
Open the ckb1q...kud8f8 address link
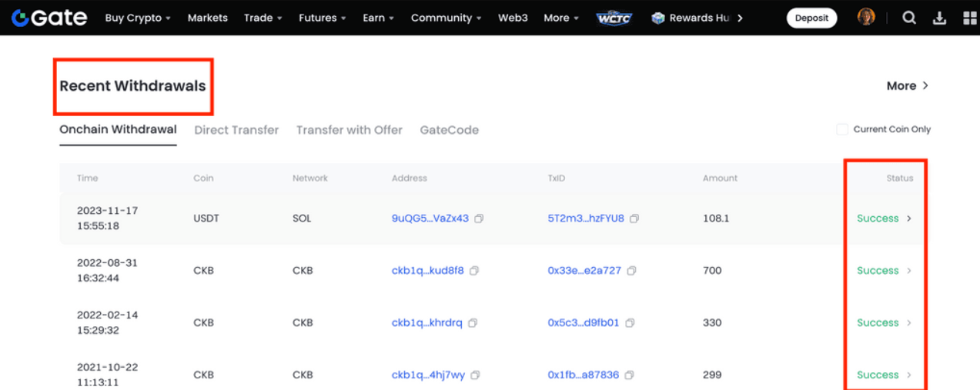(427, 271)
